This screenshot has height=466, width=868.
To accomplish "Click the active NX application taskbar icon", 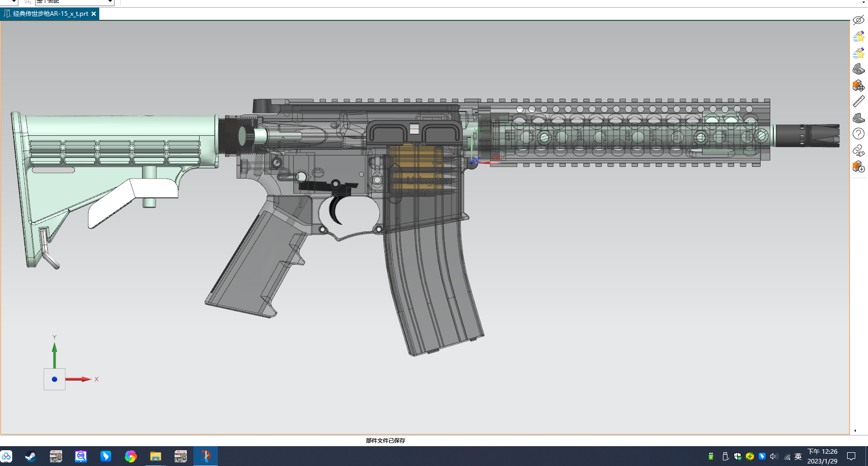I will pyautogui.click(x=206, y=456).
